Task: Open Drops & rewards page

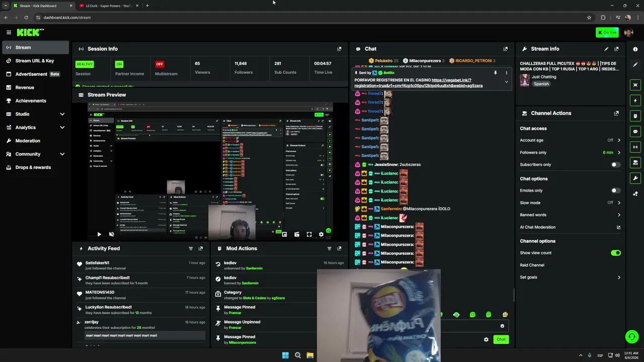Action: (35, 167)
